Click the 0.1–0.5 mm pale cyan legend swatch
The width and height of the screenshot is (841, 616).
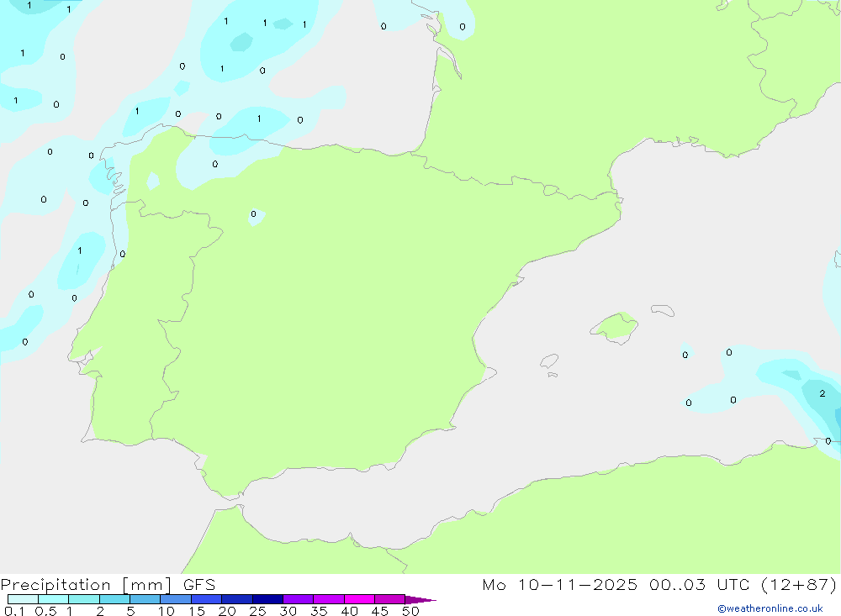[x=23, y=599]
